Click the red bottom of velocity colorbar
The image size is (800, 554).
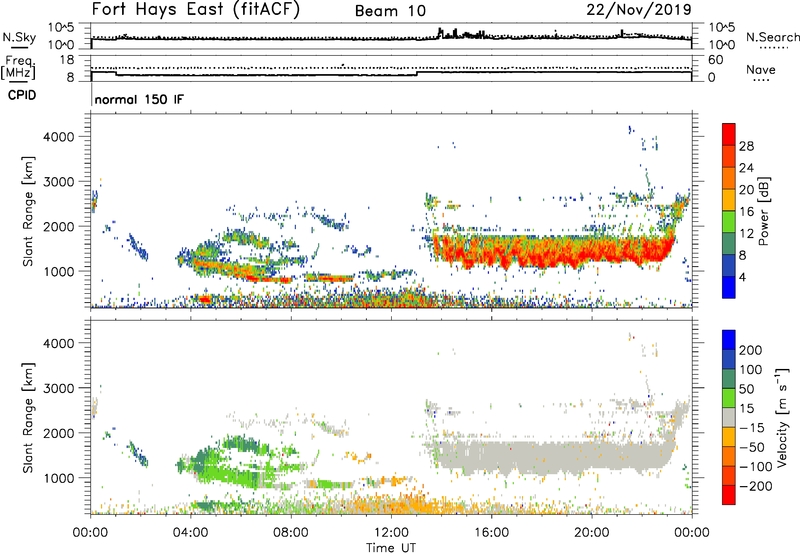click(x=729, y=495)
